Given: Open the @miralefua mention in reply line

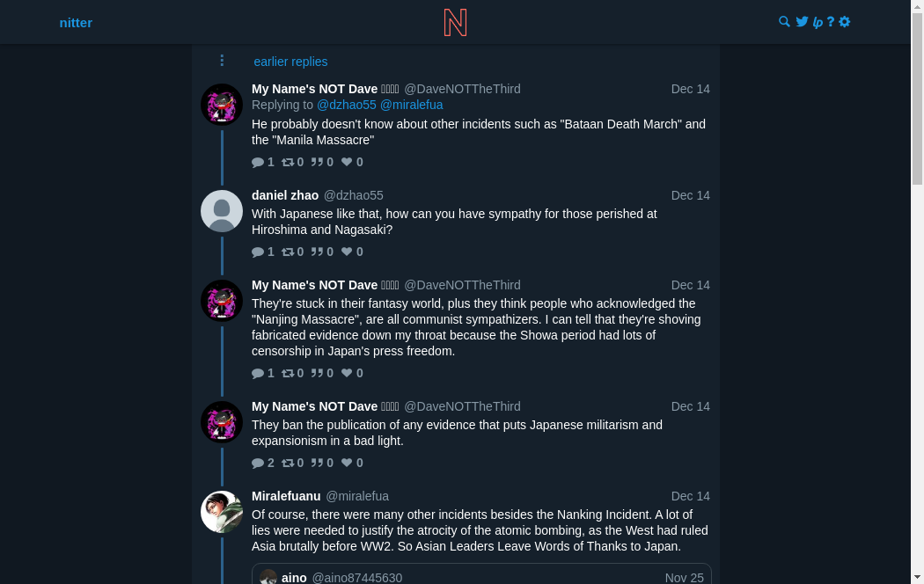Looking at the screenshot, I should pos(412,105).
